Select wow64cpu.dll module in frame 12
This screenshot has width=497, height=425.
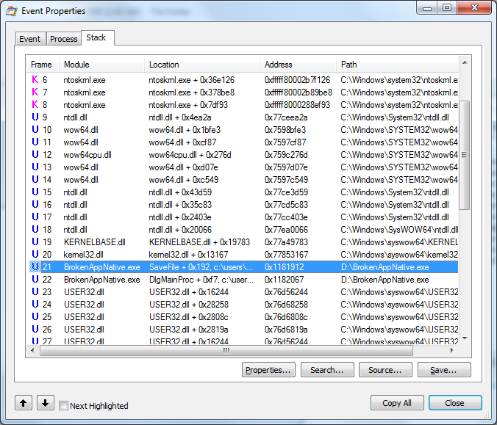point(87,155)
